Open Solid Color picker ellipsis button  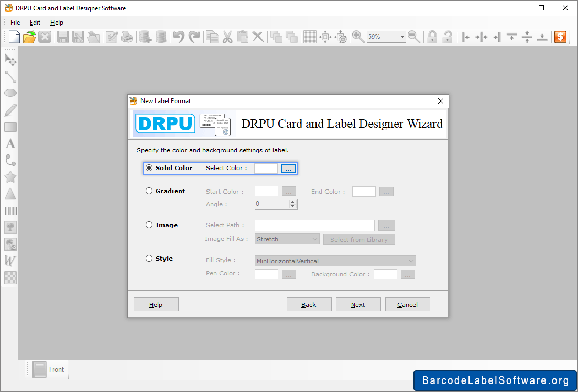click(x=288, y=169)
